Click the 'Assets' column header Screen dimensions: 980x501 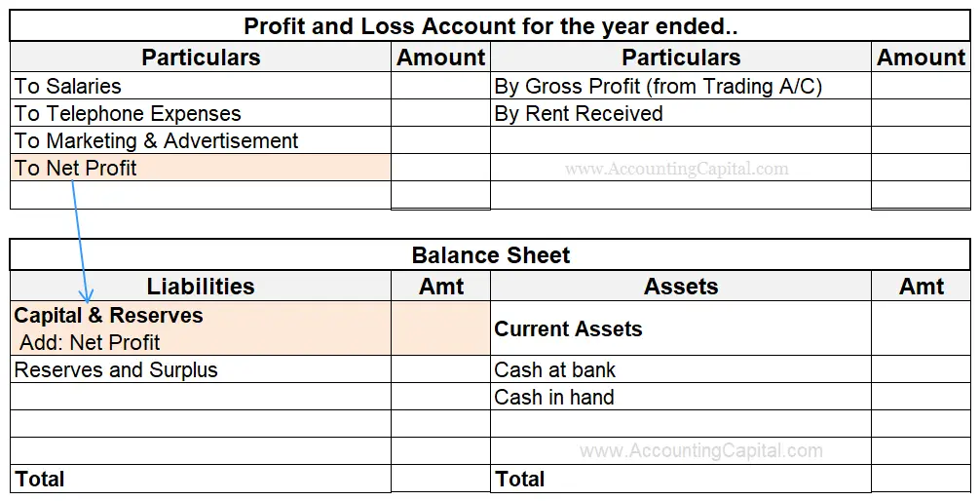[681, 287]
